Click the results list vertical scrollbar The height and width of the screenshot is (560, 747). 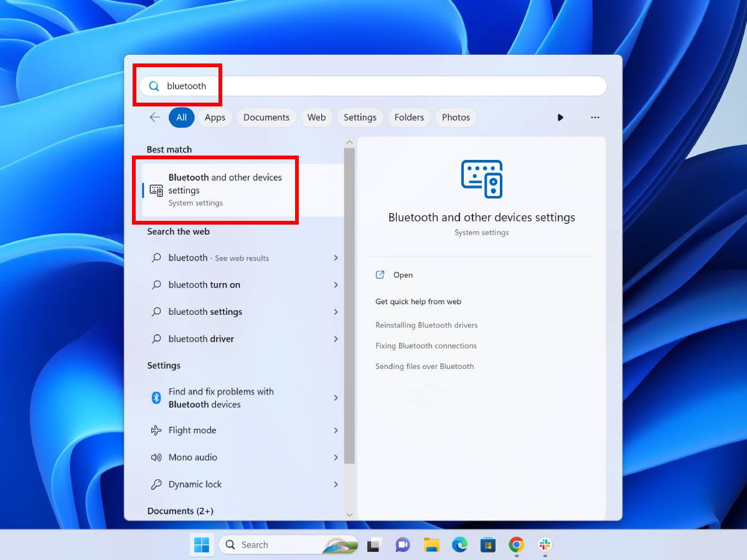pos(349,305)
